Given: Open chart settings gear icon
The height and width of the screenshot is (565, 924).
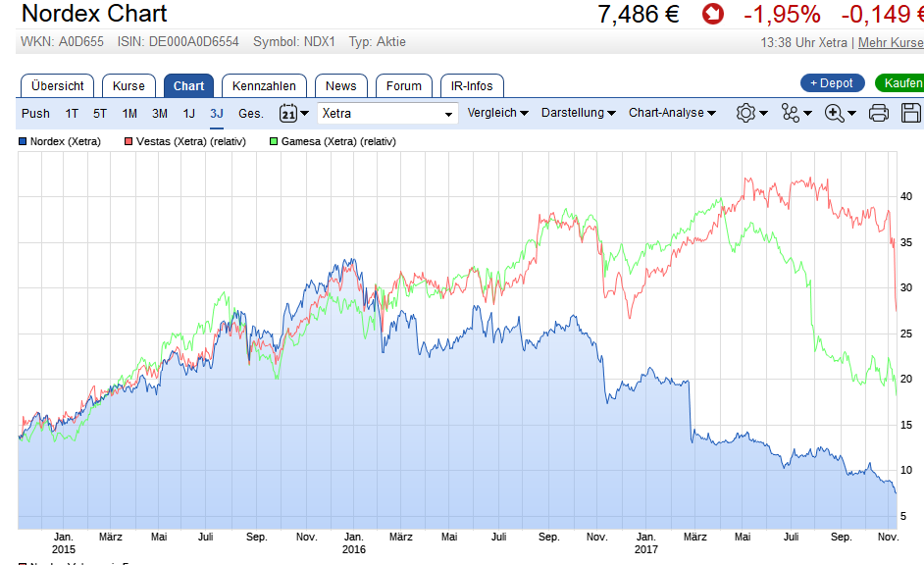Looking at the screenshot, I should pyautogui.click(x=745, y=113).
